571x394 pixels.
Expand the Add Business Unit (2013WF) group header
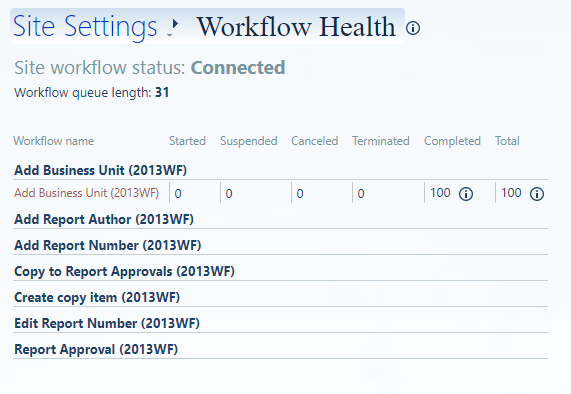(x=101, y=170)
